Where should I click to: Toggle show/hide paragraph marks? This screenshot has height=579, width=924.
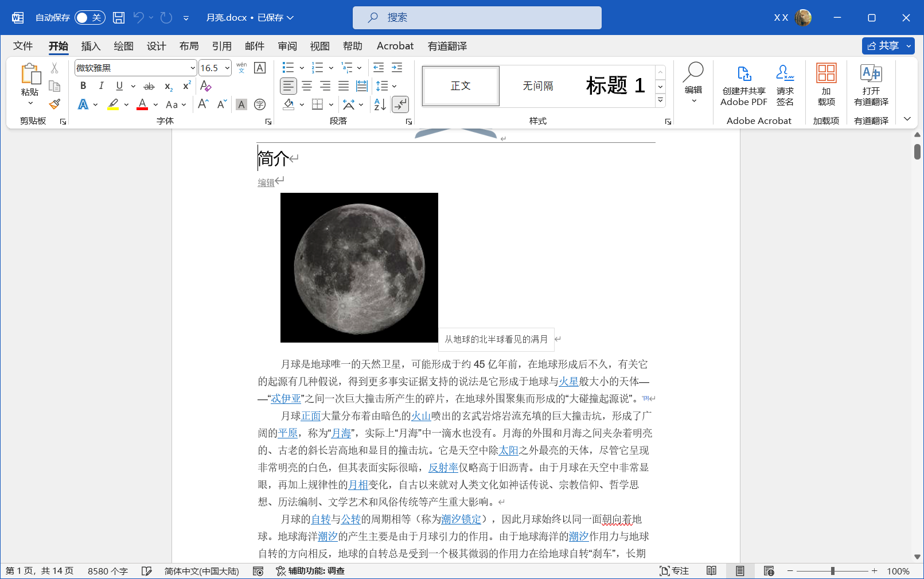400,104
